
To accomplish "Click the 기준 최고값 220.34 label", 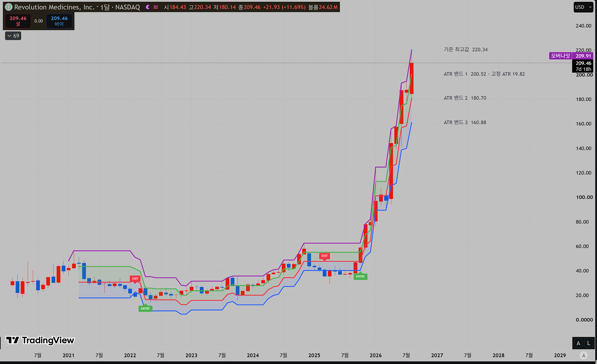I will [x=465, y=49].
